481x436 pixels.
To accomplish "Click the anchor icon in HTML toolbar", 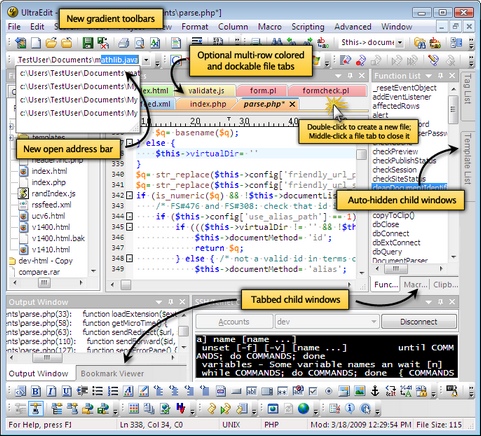I will [375, 391].
